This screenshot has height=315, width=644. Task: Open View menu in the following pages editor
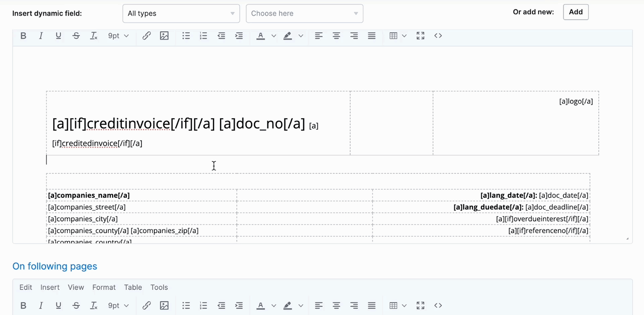[76, 287]
